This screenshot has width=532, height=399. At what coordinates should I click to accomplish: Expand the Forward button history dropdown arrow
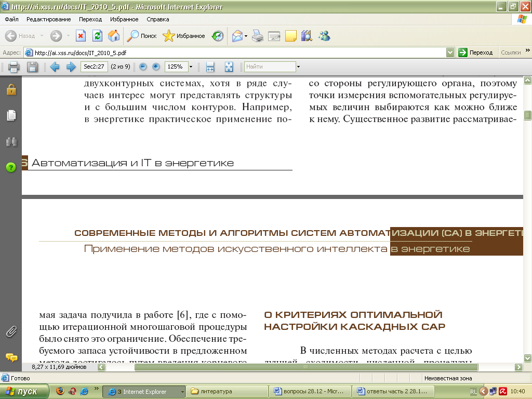pos(68,36)
